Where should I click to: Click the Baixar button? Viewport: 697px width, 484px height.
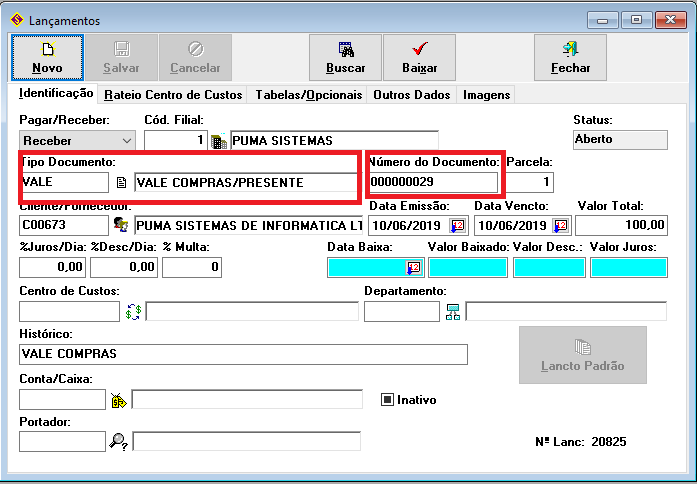(420, 58)
